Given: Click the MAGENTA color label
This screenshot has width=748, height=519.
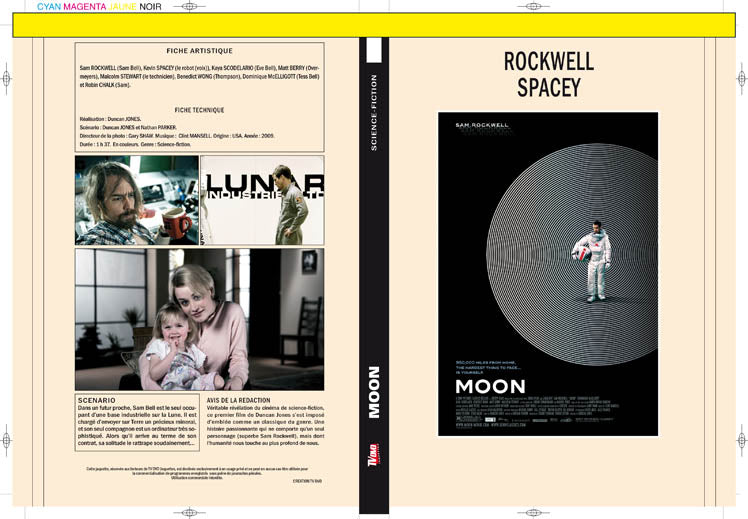Looking at the screenshot, I should coord(85,7).
